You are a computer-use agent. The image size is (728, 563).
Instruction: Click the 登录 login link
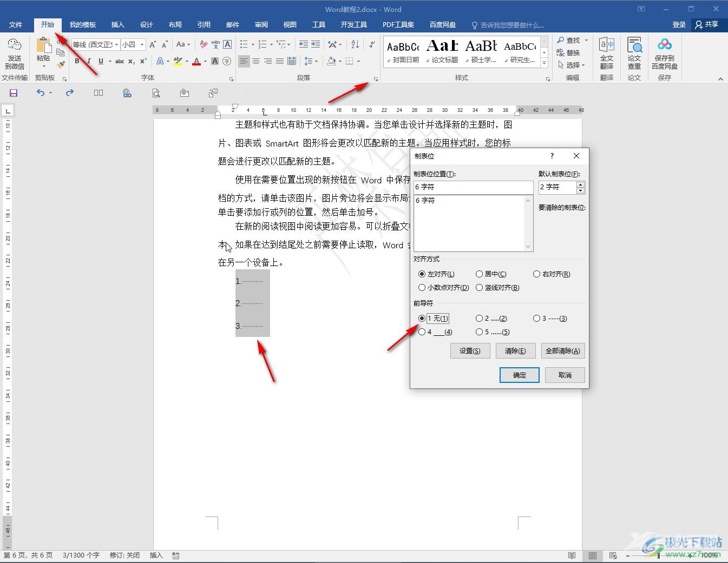[x=679, y=25]
